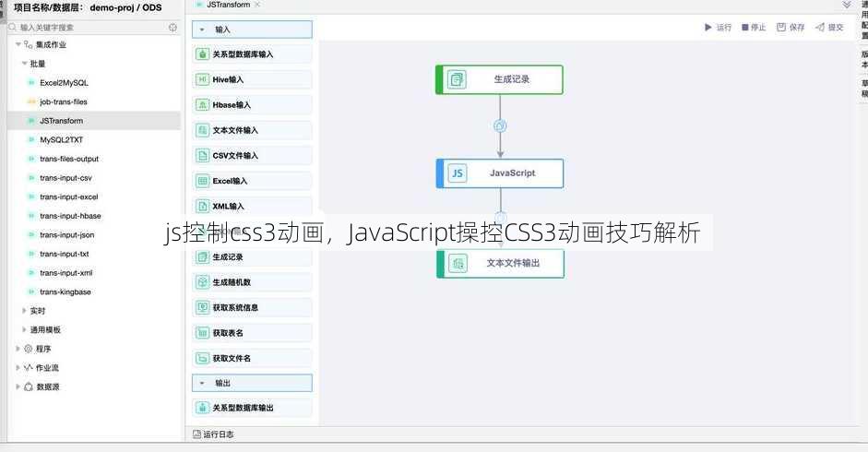The image size is (868, 452).
Task: Select the 生成记录 node label on canvas
Action: pos(512,79)
